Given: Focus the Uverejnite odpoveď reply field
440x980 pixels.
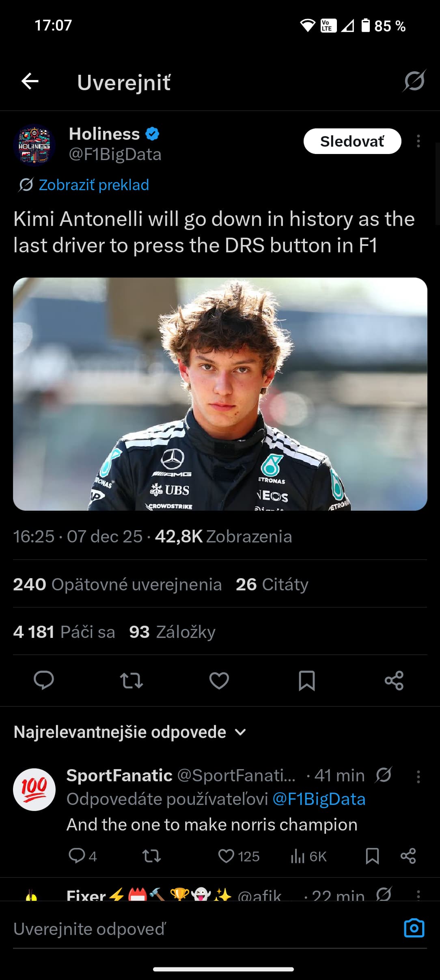Looking at the screenshot, I should [x=203, y=929].
